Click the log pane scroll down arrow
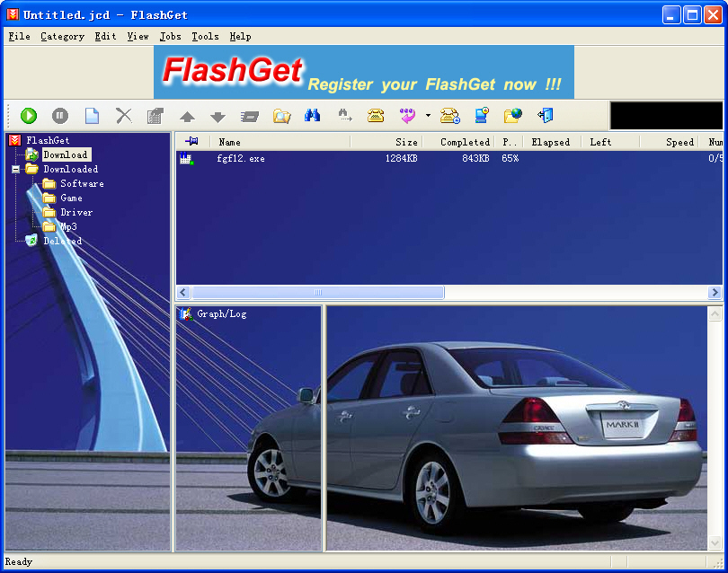Viewport: 728px width, 573px height. (x=715, y=542)
